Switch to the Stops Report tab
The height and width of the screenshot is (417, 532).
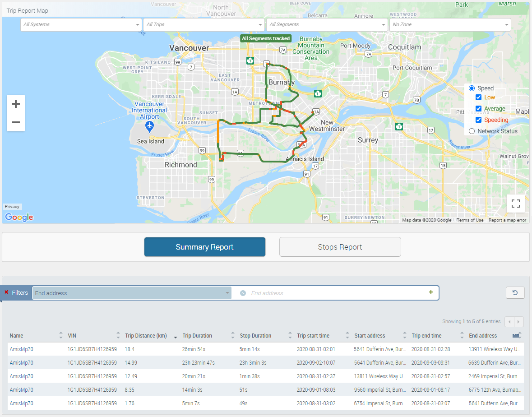pos(340,247)
